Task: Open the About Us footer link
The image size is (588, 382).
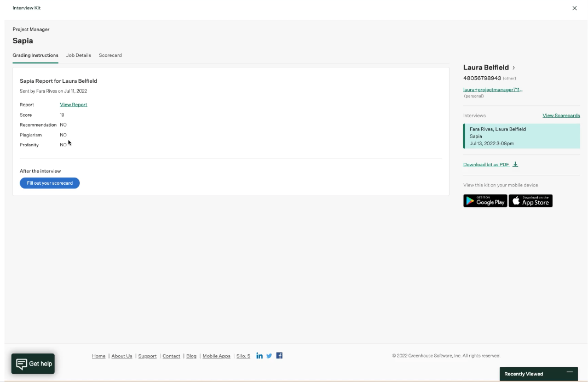Action: click(122, 356)
